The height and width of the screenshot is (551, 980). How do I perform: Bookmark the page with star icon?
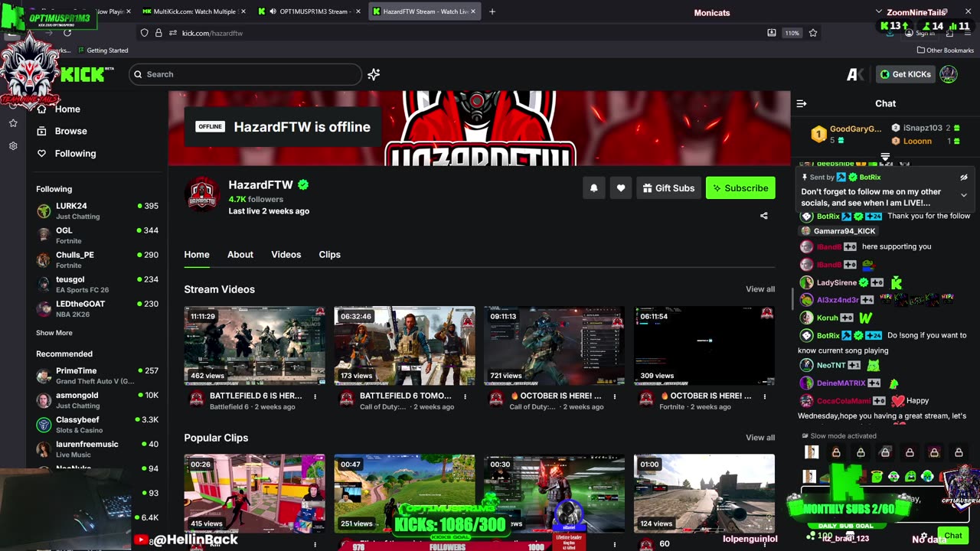[813, 33]
